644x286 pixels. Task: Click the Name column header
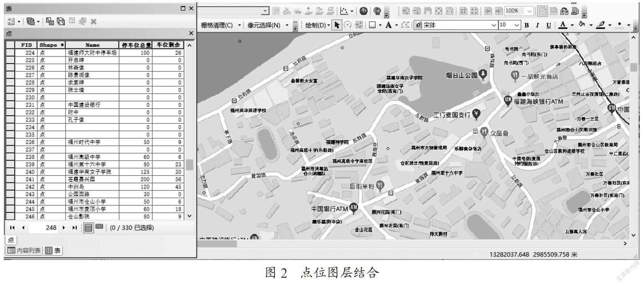click(x=92, y=45)
